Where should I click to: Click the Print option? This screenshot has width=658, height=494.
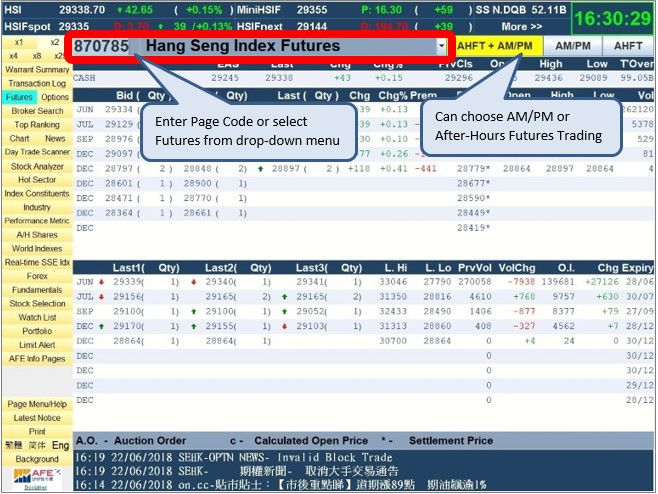(x=37, y=431)
